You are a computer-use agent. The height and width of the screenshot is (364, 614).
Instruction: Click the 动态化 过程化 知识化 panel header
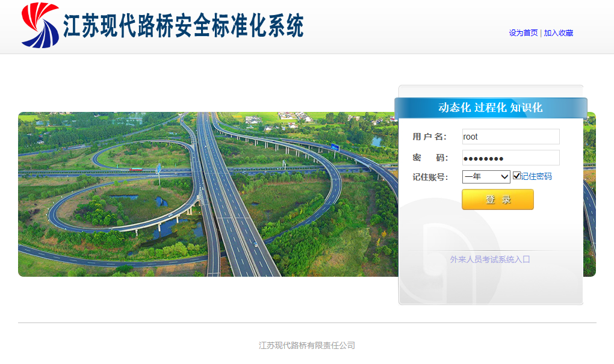(490, 108)
